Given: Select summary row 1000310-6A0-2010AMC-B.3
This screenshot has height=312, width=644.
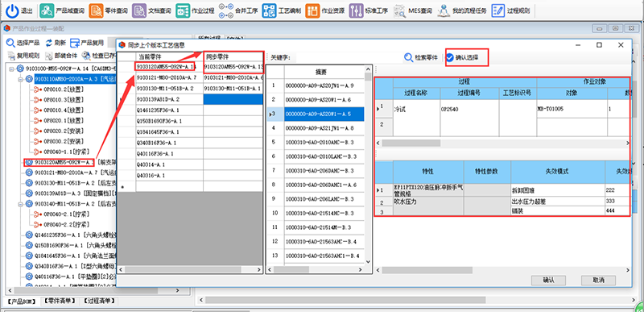Looking at the screenshot, I should [324, 142].
